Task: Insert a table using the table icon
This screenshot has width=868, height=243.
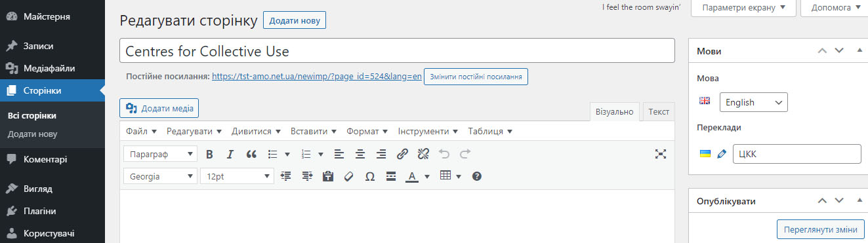Action: [445, 176]
